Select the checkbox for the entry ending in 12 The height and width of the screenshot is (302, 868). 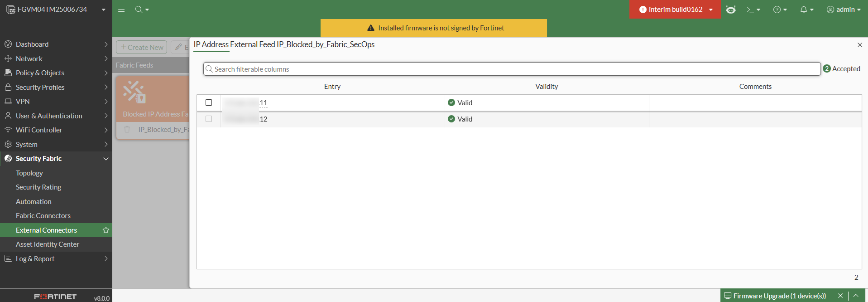[209, 119]
